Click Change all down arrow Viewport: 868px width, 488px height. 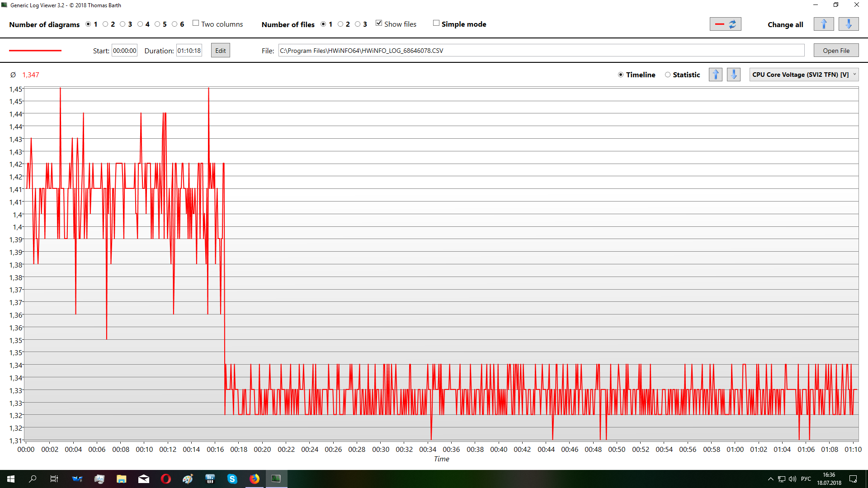click(x=848, y=24)
